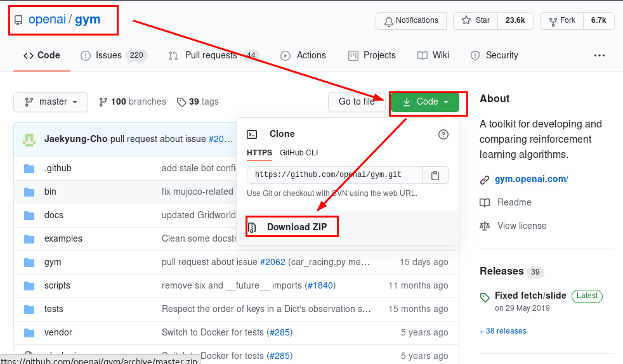Open the openai owner link
623x364 pixels.
(48, 20)
